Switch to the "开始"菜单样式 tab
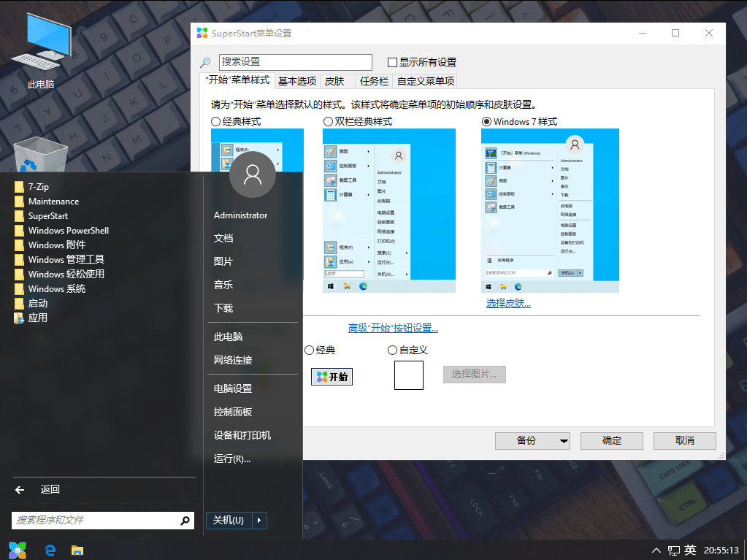 (237, 80)
